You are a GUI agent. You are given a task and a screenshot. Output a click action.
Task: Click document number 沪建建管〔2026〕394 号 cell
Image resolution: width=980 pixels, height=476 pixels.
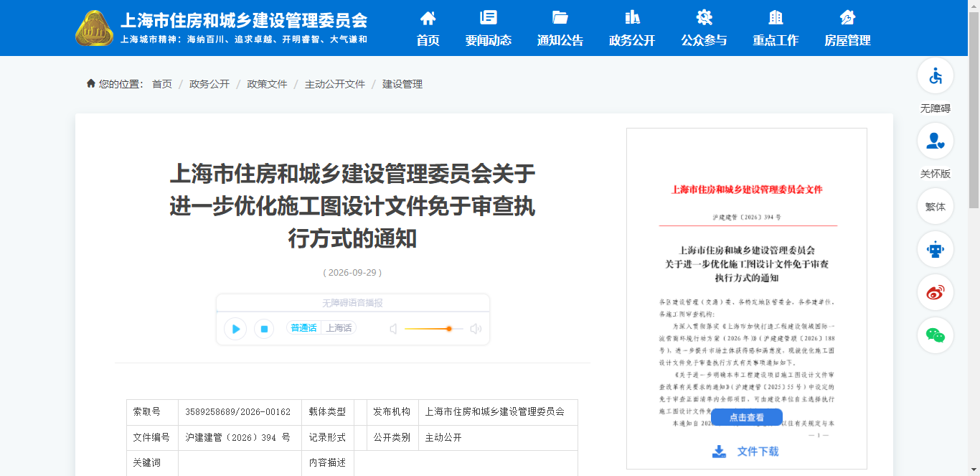coord(238,437)
